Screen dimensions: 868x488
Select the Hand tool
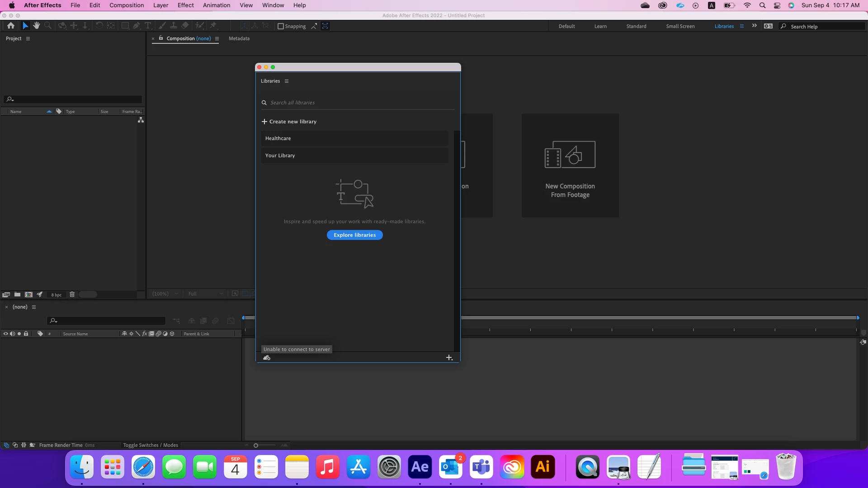[36, 26]
